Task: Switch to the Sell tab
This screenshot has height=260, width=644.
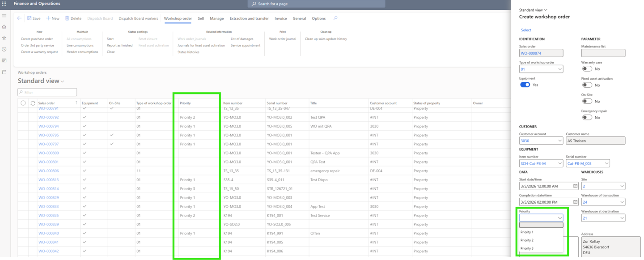Action: [x=200, y=18]
